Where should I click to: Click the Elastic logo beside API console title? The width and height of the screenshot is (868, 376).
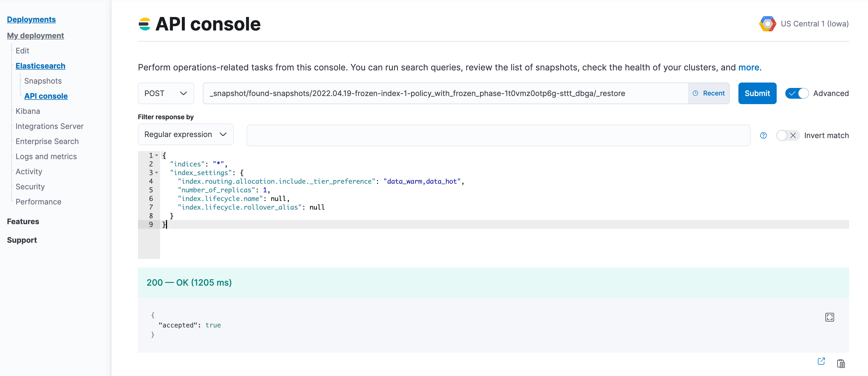[145, 24]
